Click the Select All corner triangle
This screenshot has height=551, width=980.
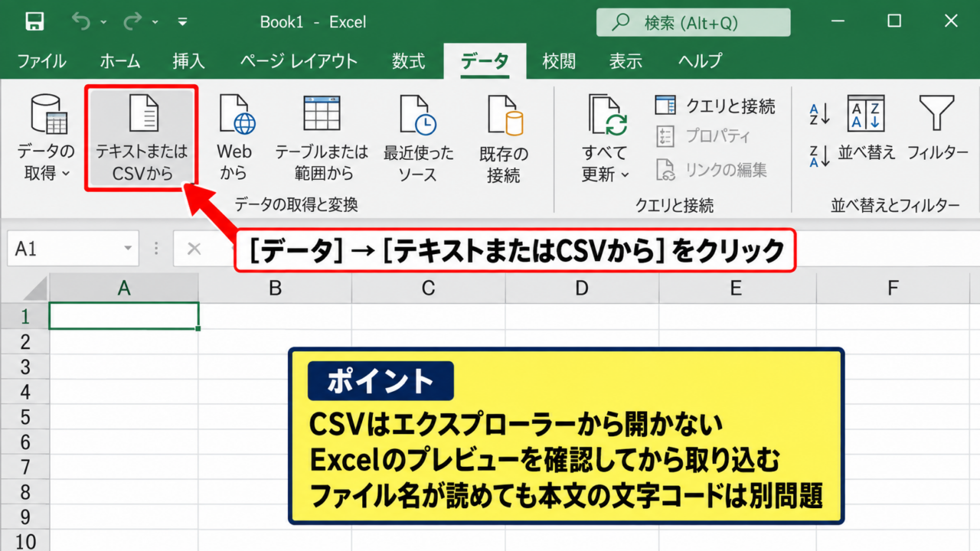[x=35, y=289]
